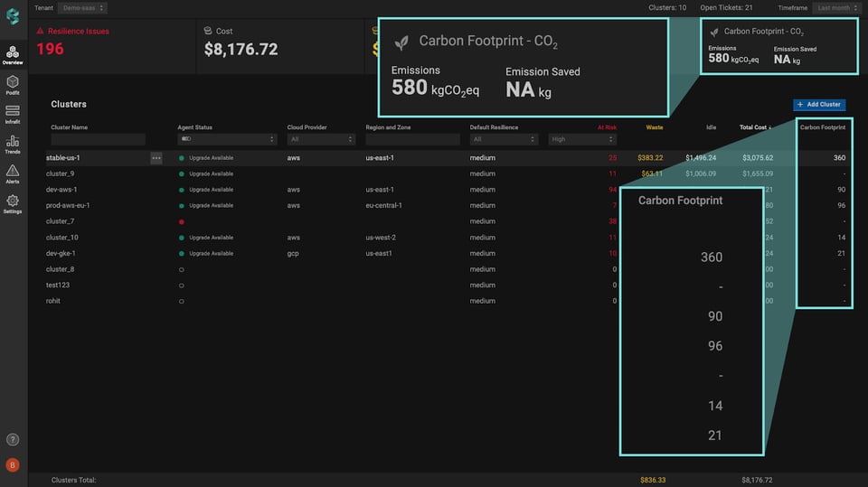Toggle the Agent Status filter switch
The width and height of the screenshot is (868, 487).
point(186,139)
